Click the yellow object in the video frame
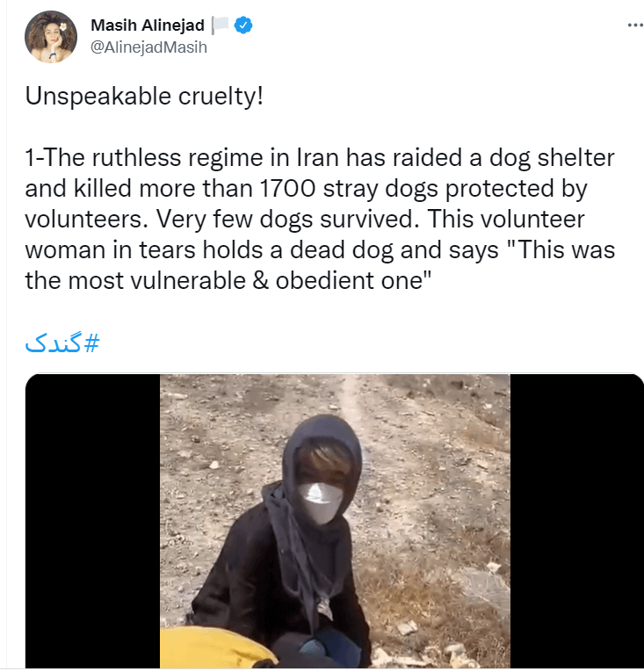Image resolution: width=644 pixels, height=671 pixels. coord(215,649)
